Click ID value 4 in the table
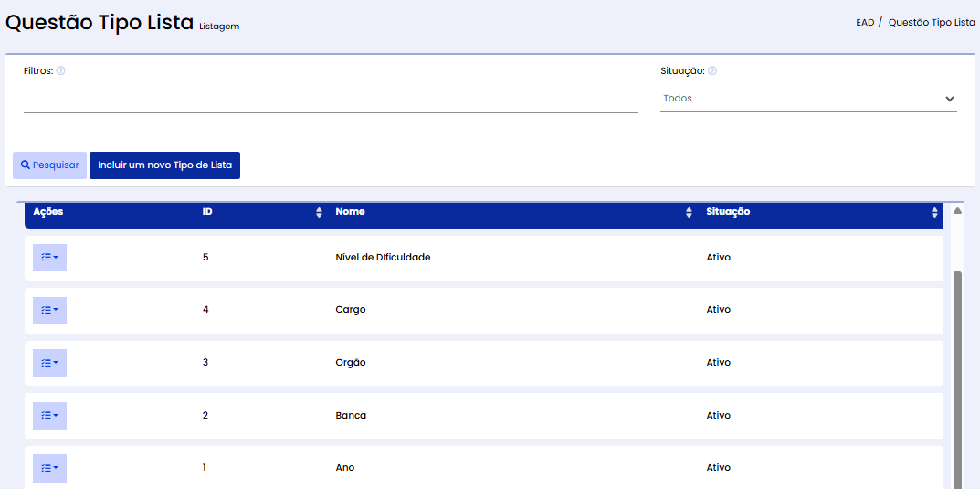This screenshot has width=980, height=489. pyautogui.click(x=205, y=310)
